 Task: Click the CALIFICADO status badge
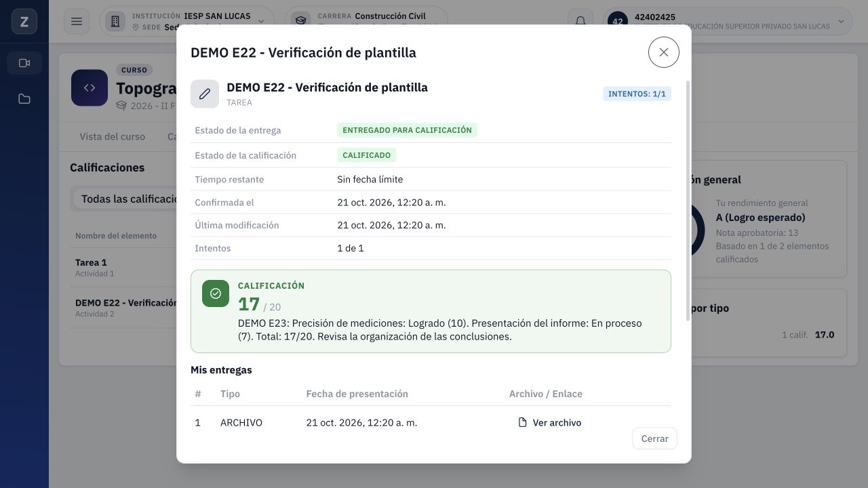click(x=366, y=155)
